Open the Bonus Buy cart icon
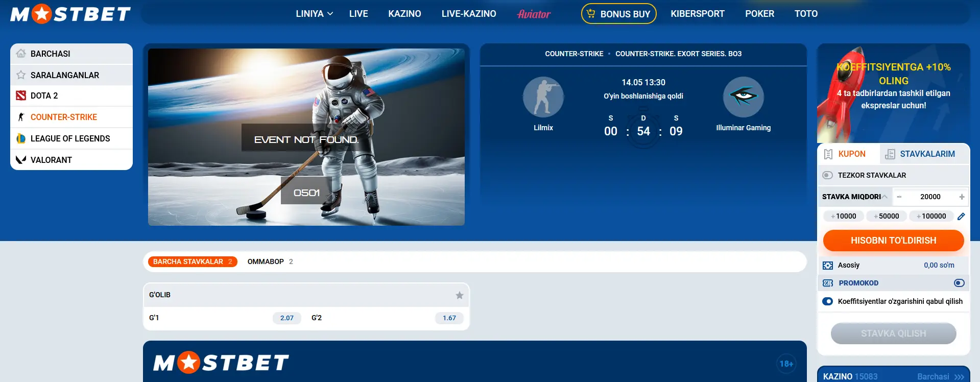This screenshot has width=980, height=382. click(x=591, y=14)
